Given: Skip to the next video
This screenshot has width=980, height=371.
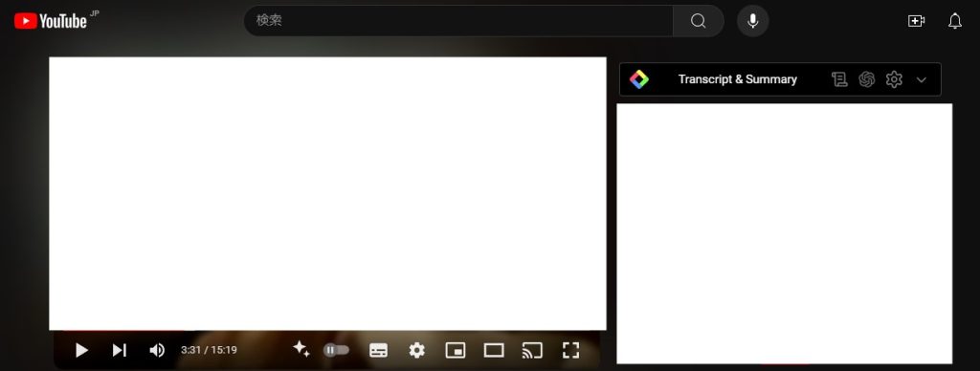Looking at the screenshot, I should (x=120, y=350).
